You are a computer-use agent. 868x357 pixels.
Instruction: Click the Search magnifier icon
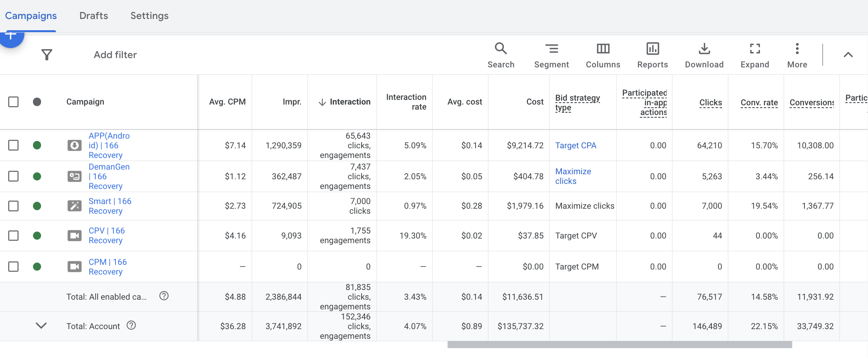(x=501, y=49)
